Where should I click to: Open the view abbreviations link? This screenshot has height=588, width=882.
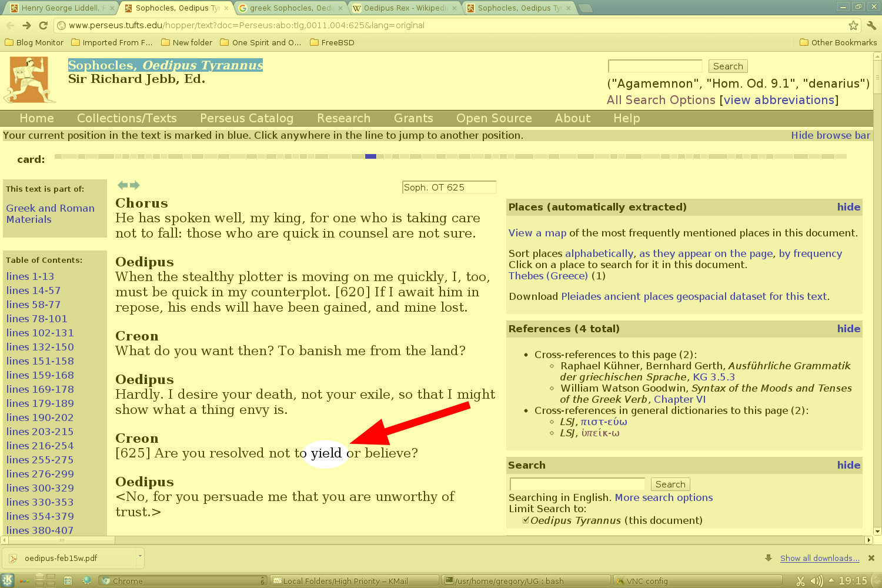pyautogui.click(x=779, y=100)
